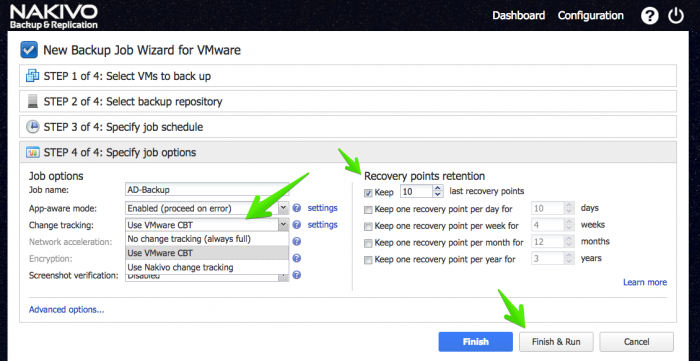Click the months count field

tap(548, 242)
